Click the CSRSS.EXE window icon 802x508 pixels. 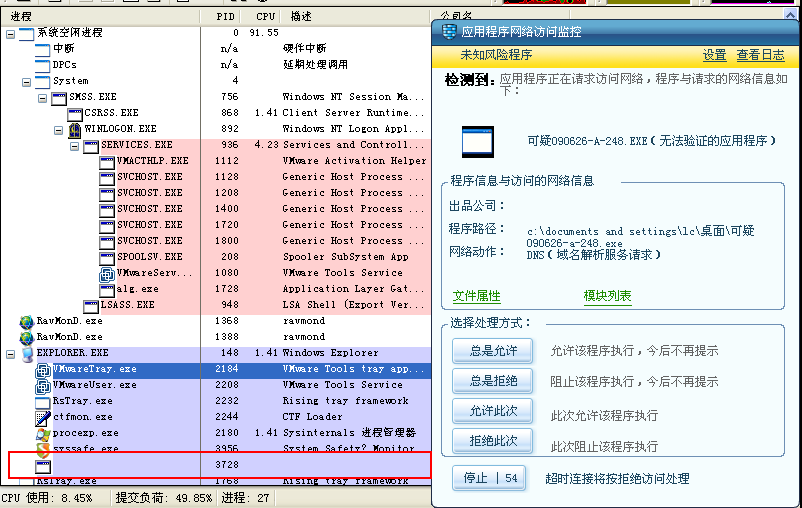coord(75,114)
